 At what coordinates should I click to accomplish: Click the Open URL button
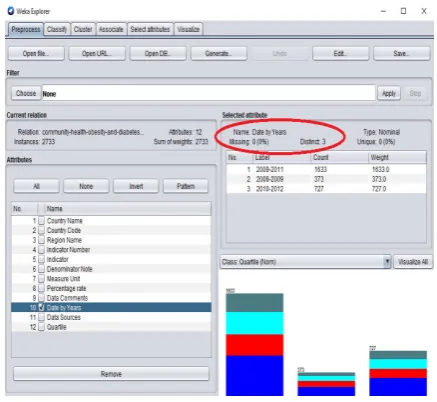click(97, 53)
